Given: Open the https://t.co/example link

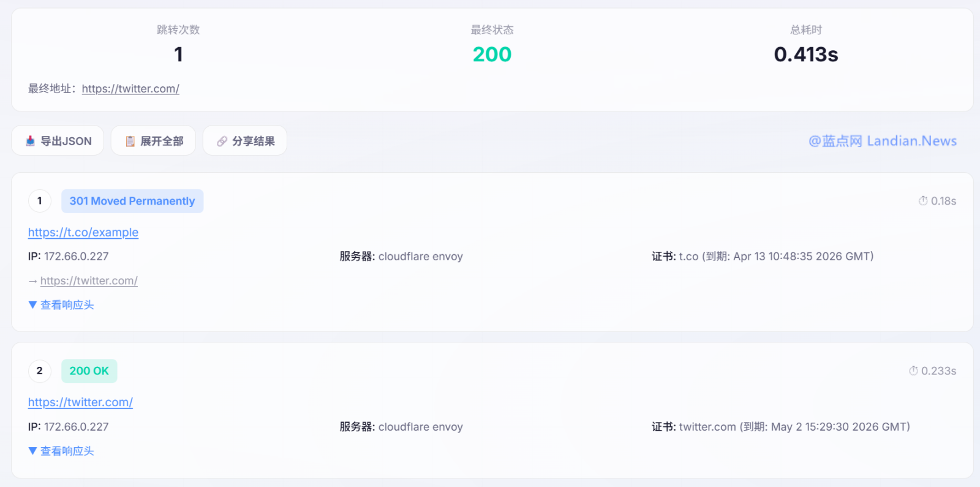Looking at the screenshot, I should (x=83, y=233).
